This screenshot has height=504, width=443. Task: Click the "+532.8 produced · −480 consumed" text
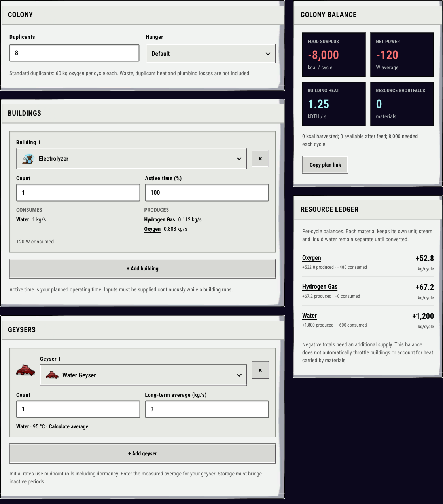pyautogui.click(x=335, y=267)
